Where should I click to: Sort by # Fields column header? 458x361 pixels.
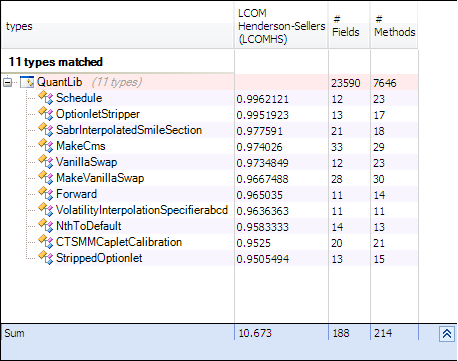click(x=349, y=26)
